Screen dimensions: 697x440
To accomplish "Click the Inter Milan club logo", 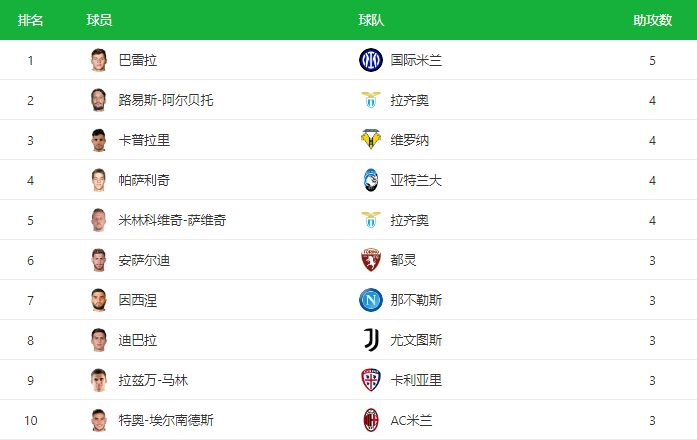I will 371,60.
